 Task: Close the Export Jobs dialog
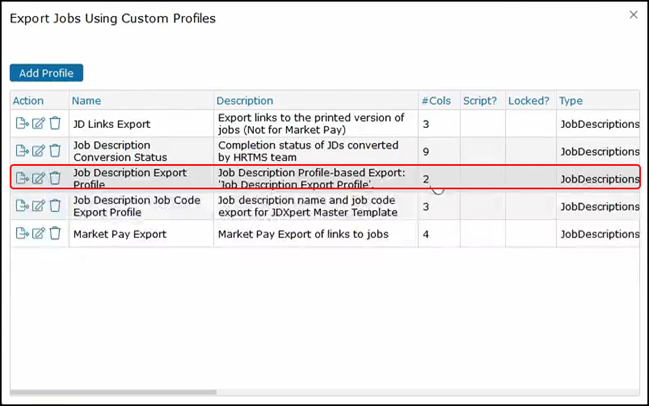[633, 15]
